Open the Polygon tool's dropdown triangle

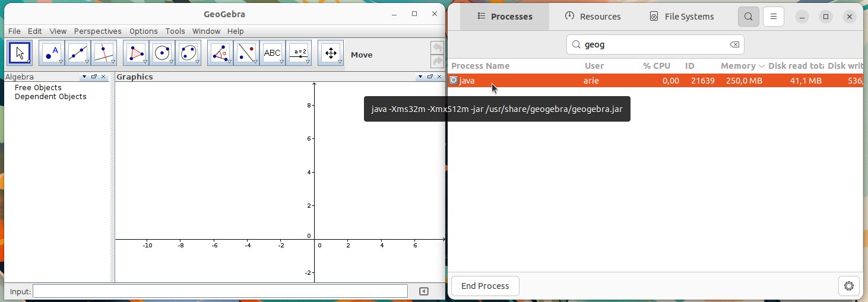point(145,61)
